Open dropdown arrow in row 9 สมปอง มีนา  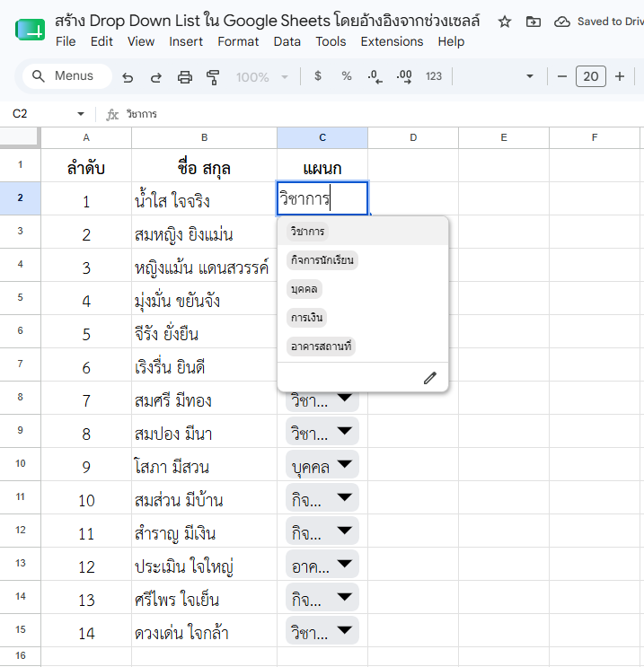[344, 431]
